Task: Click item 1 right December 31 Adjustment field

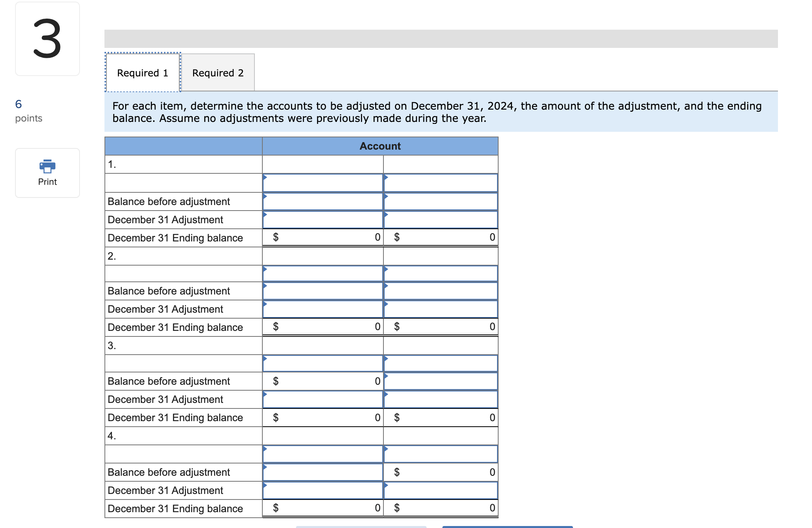Action: [x=440, y=220]
